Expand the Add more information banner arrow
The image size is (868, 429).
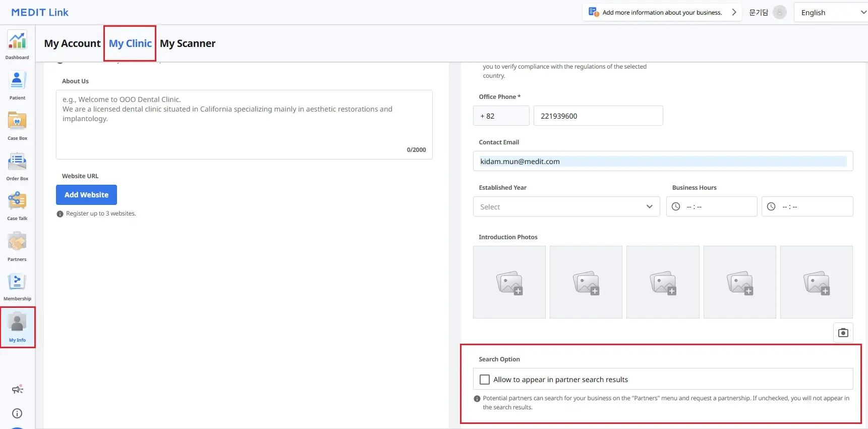point(734,12)
